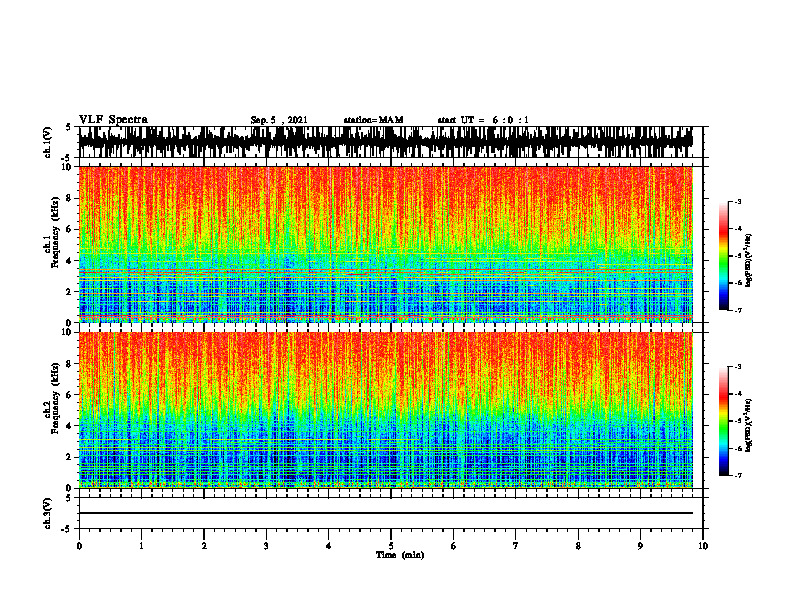Click the ch.2 colorbar log(PSD) units label
Viewport: 792px width, 612px height.
[x=749, y=425]
